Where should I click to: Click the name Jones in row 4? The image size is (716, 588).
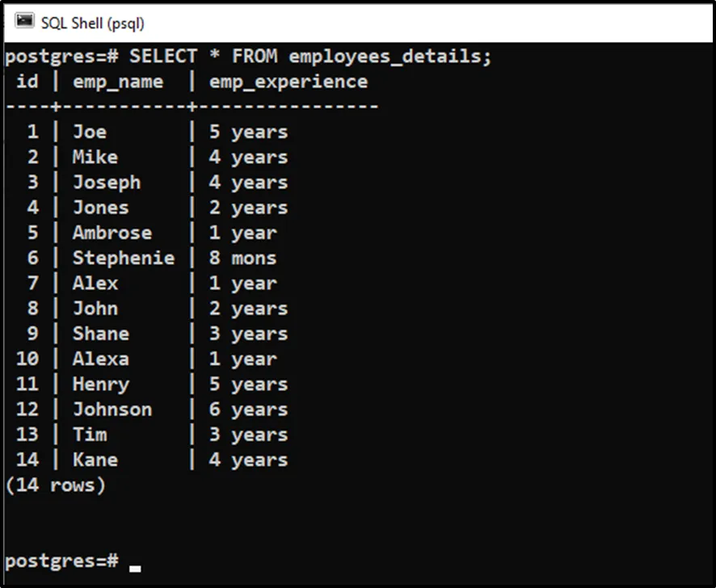(x=100, y=208)
